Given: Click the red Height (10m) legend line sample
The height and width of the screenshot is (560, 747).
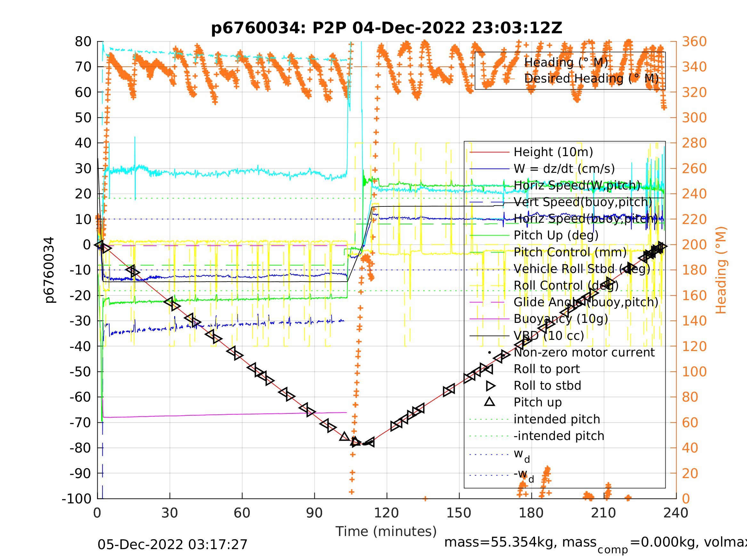Looking at the screenshot, I should tap(489, 152).
